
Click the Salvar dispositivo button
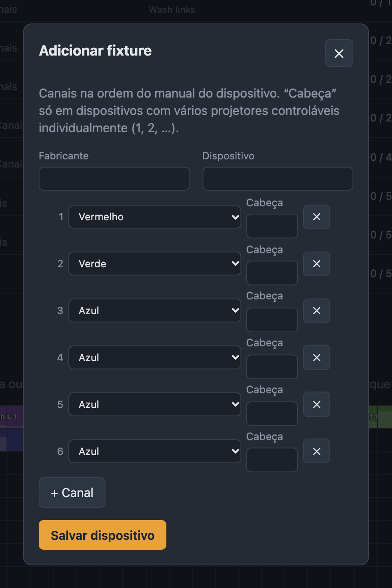click(102, 535)
